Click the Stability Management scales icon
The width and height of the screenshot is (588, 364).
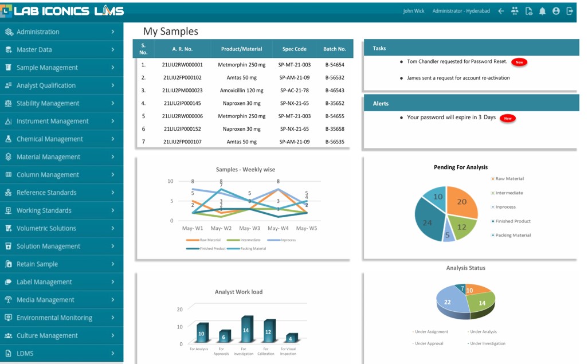coord(8,104)
